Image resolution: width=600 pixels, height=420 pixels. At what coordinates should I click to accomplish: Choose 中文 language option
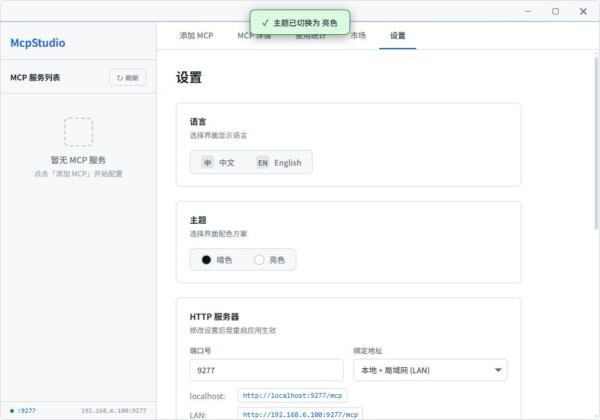pyautogui.click(x=218, y=163)
